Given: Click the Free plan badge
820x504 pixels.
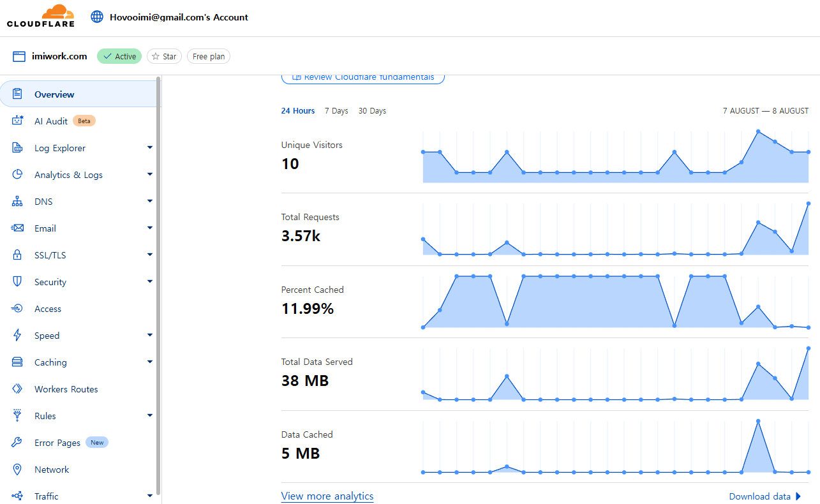Looking at the screenshot, I should tap(209, 57).
